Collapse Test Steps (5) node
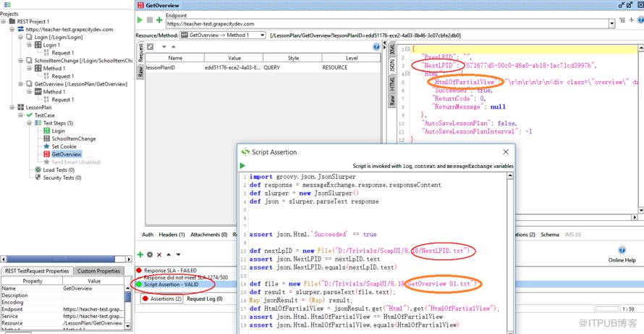 tap(29, 123)
